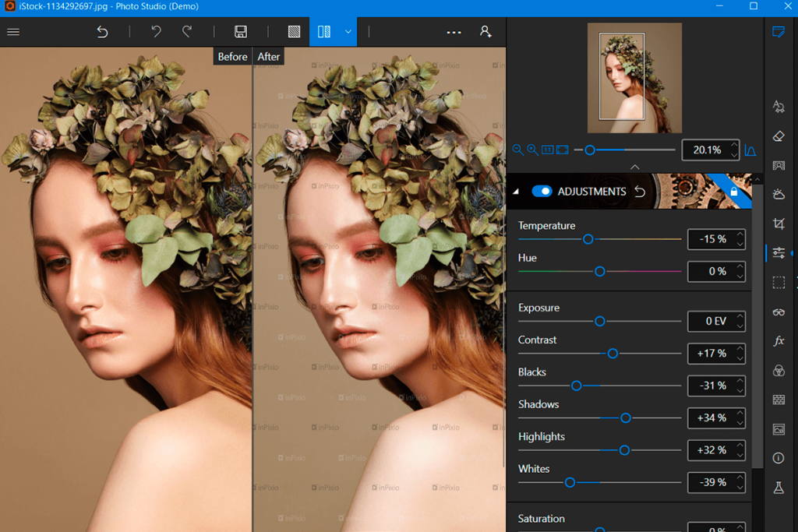Viewport: 798px width, 532px height.
Task: Open the fx effects panel
Action: 779,340
